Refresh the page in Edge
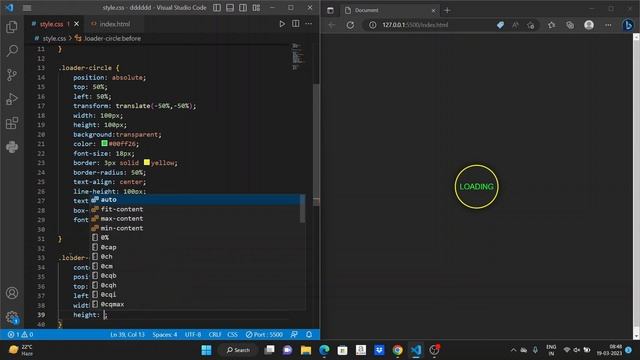640x360 pixels. coord(350,25)
